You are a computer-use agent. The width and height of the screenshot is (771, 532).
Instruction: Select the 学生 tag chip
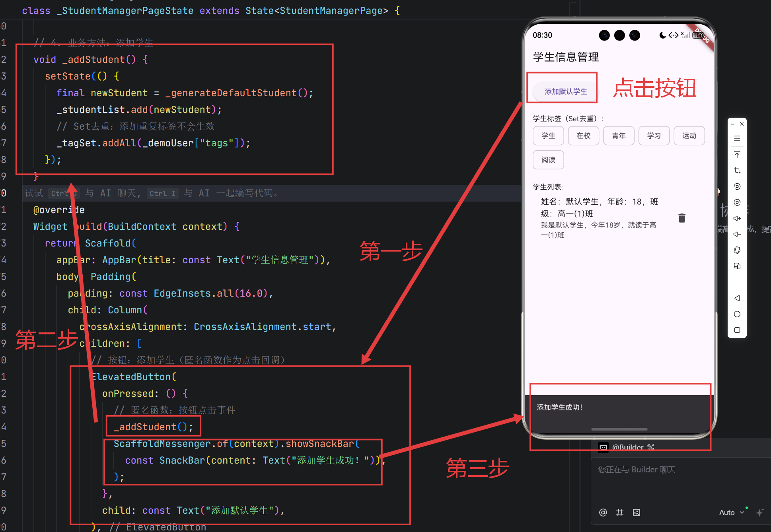548,136
